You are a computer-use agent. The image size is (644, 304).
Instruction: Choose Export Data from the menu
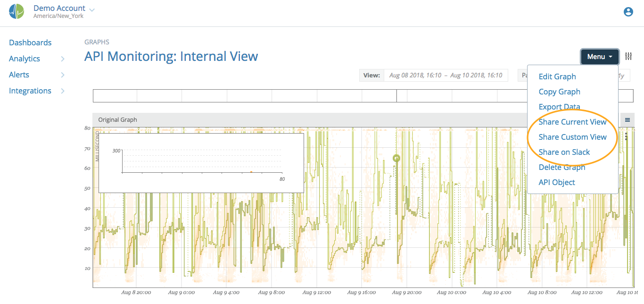559,107
